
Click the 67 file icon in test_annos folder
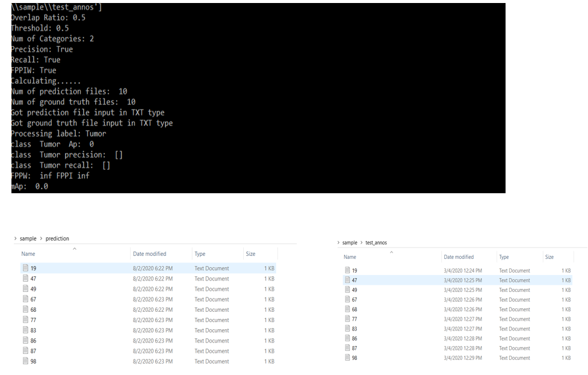347,299
